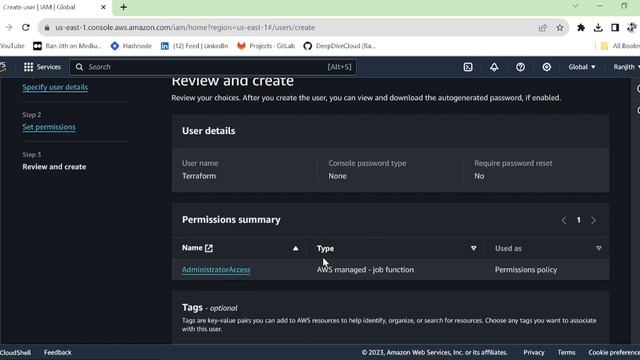Open the Terms link in footer
640x360 pixels.
click(567, 352)
